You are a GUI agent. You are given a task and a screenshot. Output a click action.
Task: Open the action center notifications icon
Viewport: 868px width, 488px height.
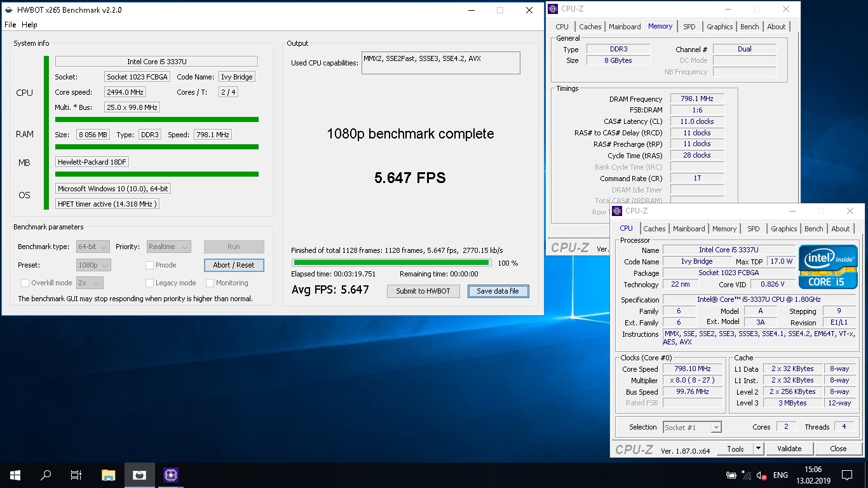click(846, 475)
